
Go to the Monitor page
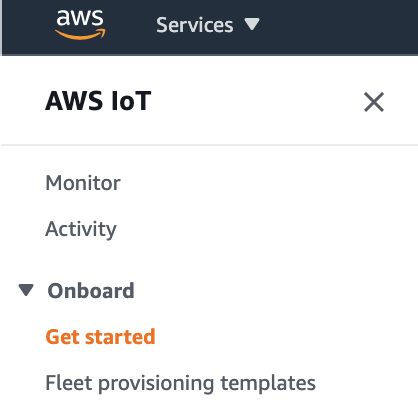coord(83,183)
